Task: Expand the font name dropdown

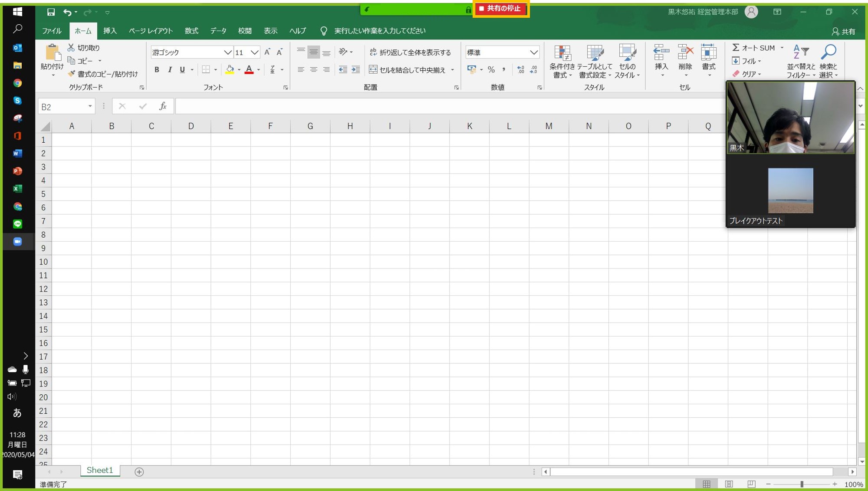Action: pos(227,52)
